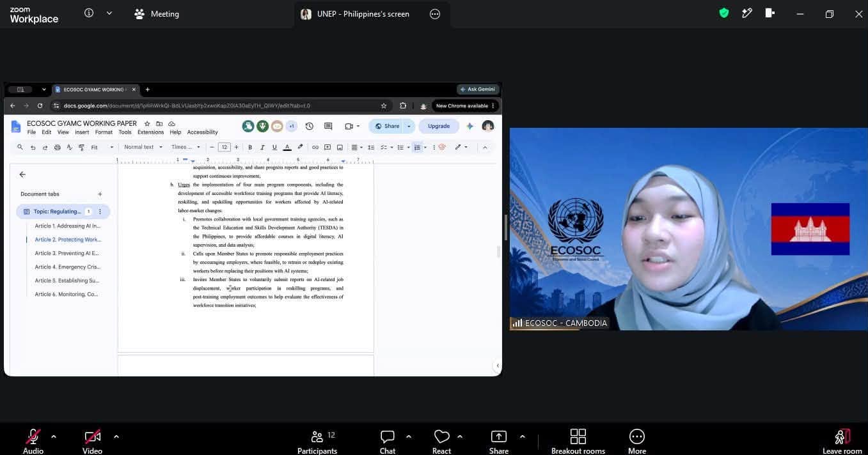The width and height of the screenshot is (868, 455).
Task: Click Leave room
Action: [x=842, y=441]
